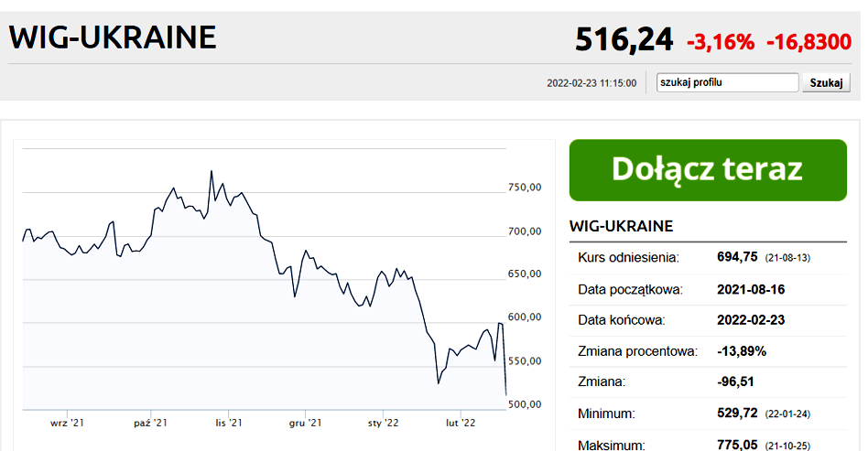Screen dimensions: 868x451
Task: Click the Kurs odniesienia row
Action: click(708, 258)
